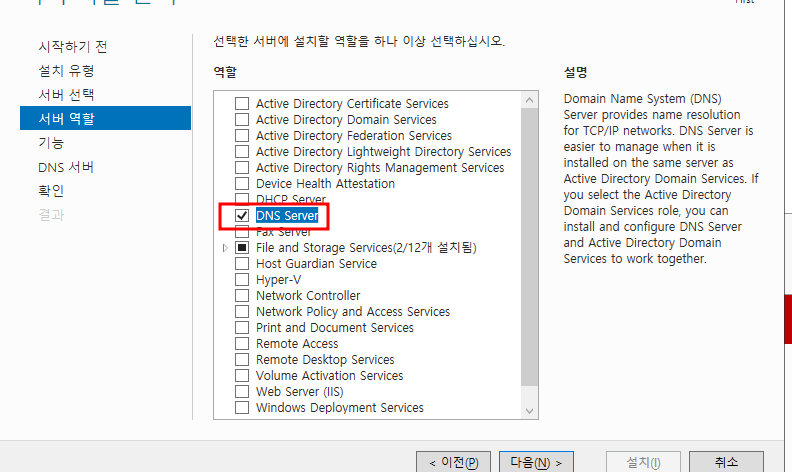The width and height of the screenshot is (792, 472).
Task: Click the 취소 cancel button
Action: point(726,462)
